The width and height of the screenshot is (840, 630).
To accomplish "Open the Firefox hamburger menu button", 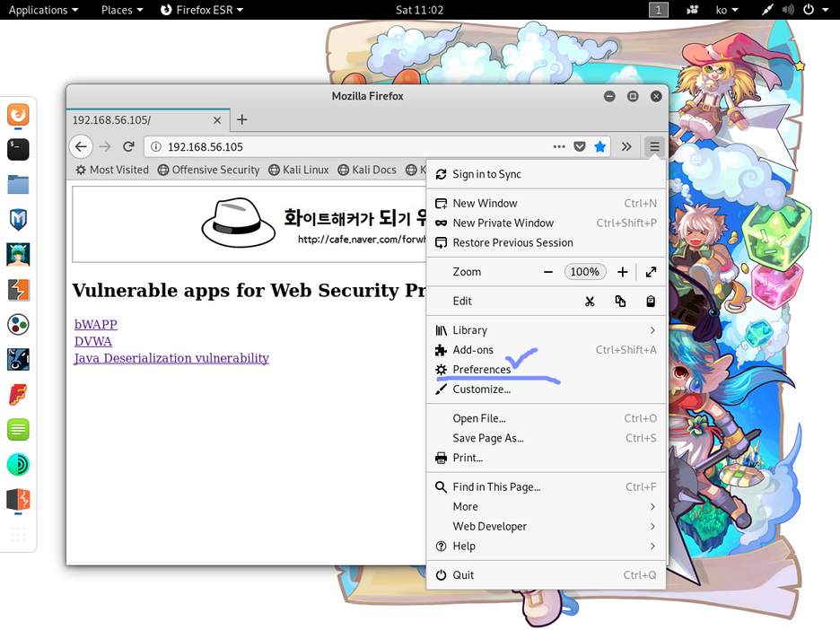I will (x=654, y=146).
